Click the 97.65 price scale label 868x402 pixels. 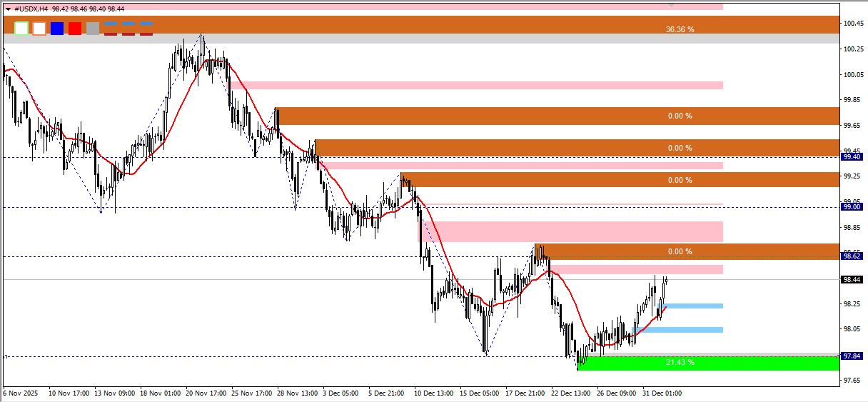pos(852,380)
